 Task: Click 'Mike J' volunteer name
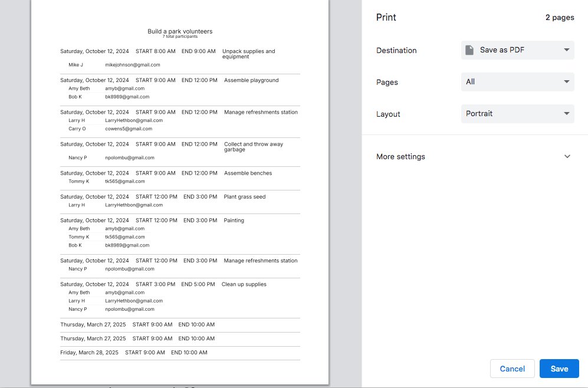75,65
